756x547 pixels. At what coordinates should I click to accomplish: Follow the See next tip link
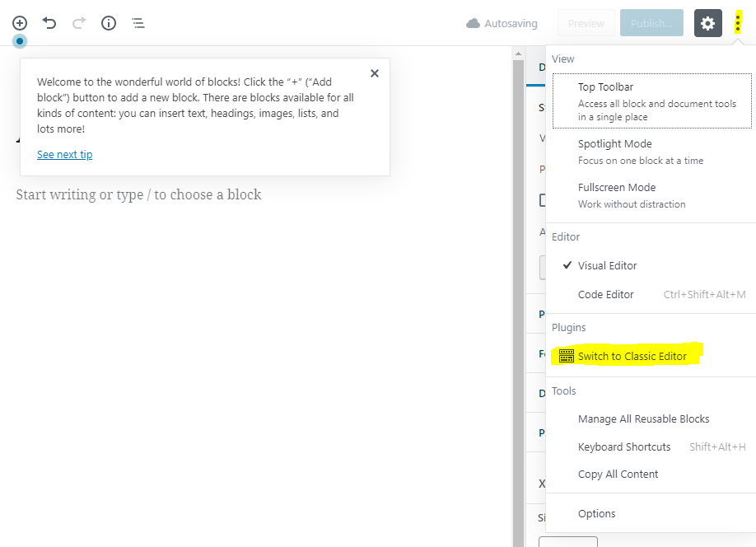[x=64, y=155]
